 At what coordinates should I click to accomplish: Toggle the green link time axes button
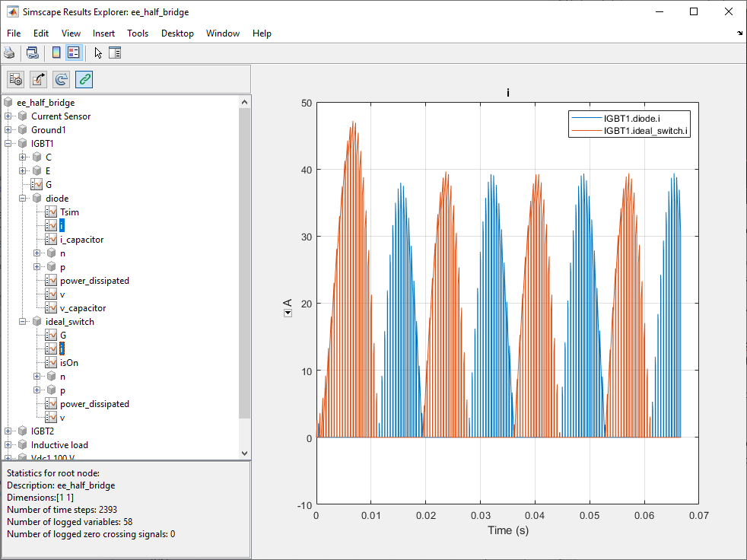(x=84, y=78)
